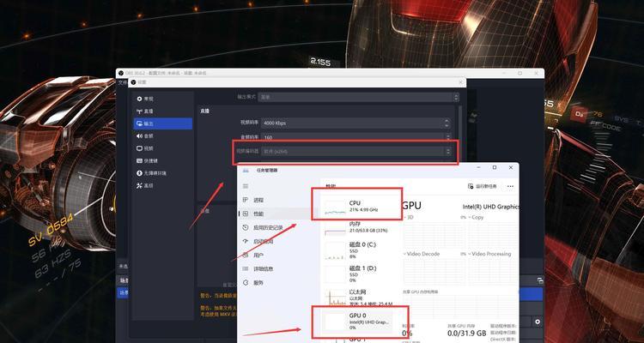
Task: Click Run new task (运行新任务) button
Action: click(x=483, y=186)
